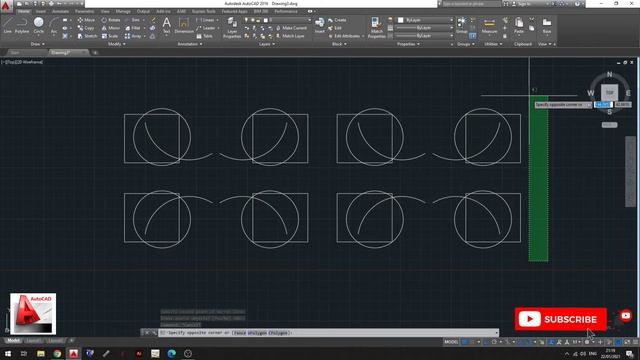Toggle drawing grid display in status bar
The image size is (640, 360).
(465, 342)
